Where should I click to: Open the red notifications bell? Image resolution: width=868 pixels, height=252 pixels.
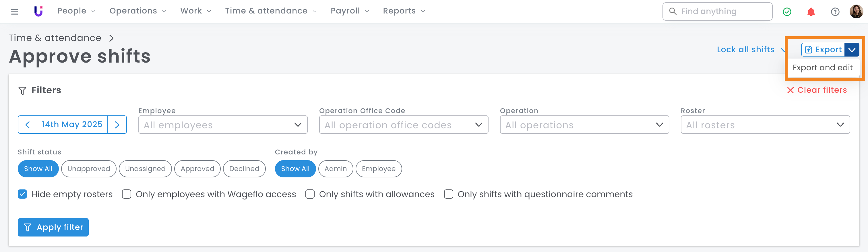[x=811, y=12]
